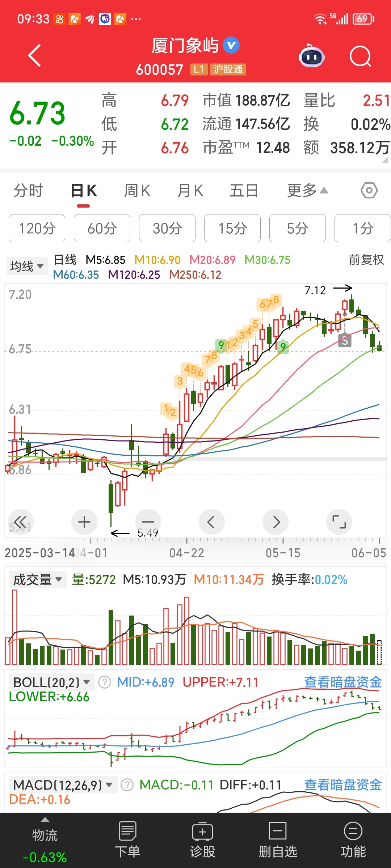
Task: Expand quote details corner triangle
Action: coord(385,160)
